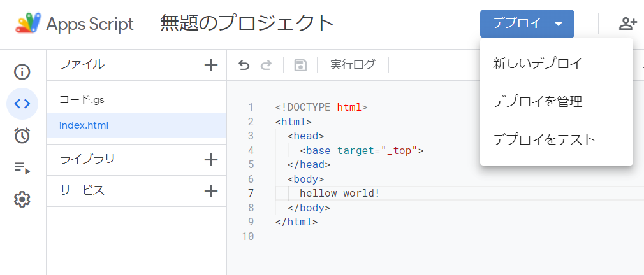Open the 実行ログ execution log
This screenshot has height=275, width=644.
(353, 65)
